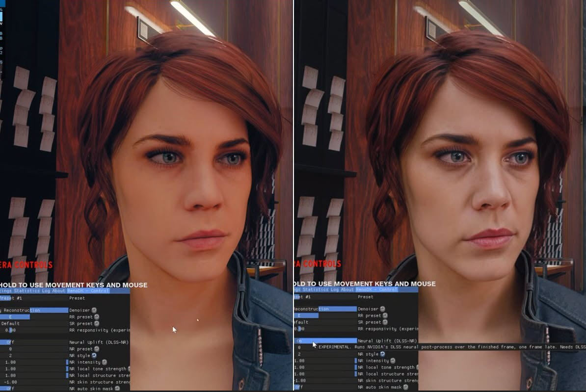Screen dimensions: 586x392
Task: Click NR local structure strength slider, right overlay
Action: pos(325,374)
